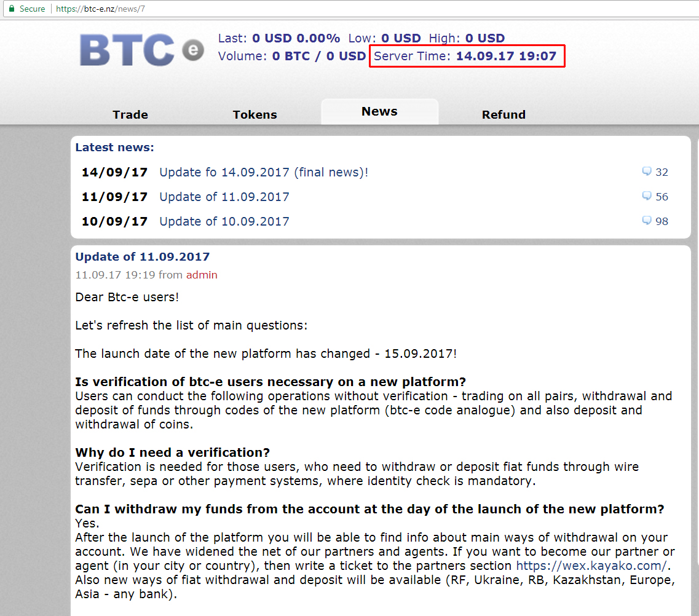Follow the https://wex.kayako.com/ link
Image resolution: width=699 pixels, height=616 pixels.
pyautogui.click(x=591, y=566)
